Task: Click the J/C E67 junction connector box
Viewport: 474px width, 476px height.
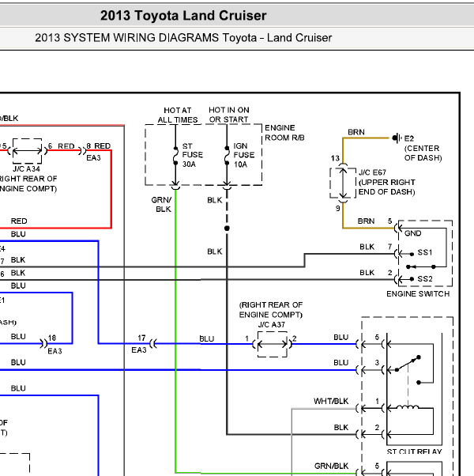Action: (x=343, y=183)
